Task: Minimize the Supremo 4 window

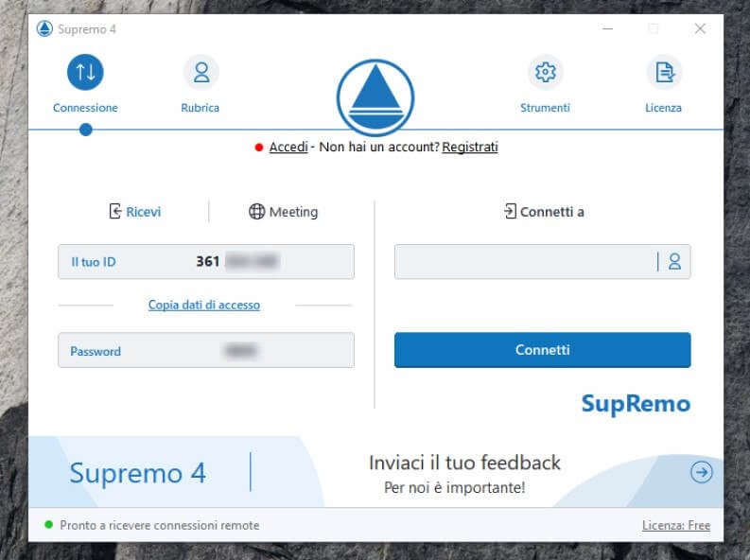Action: (607, 28)
